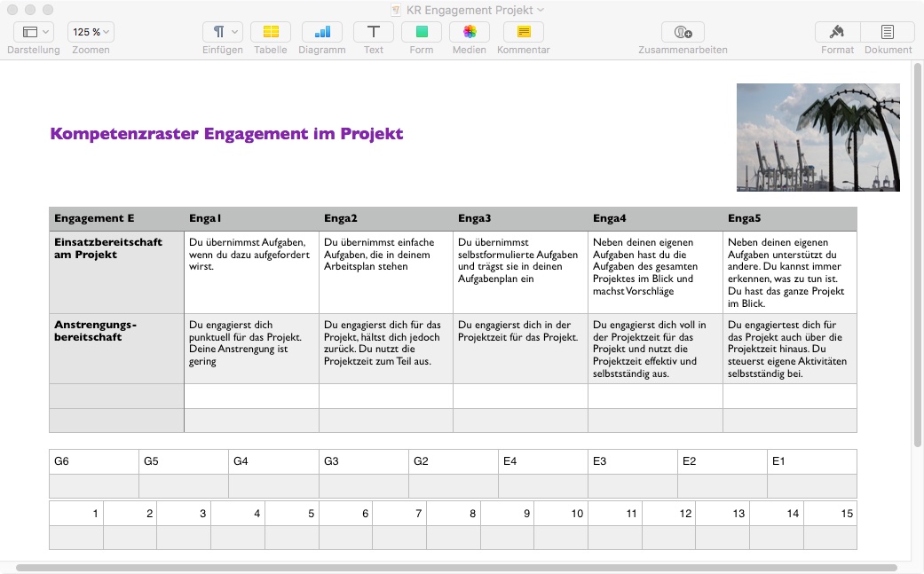The image size is (924, 574).
Task: Select the Enga3 column header cell
Action: (x=519, y=218)
